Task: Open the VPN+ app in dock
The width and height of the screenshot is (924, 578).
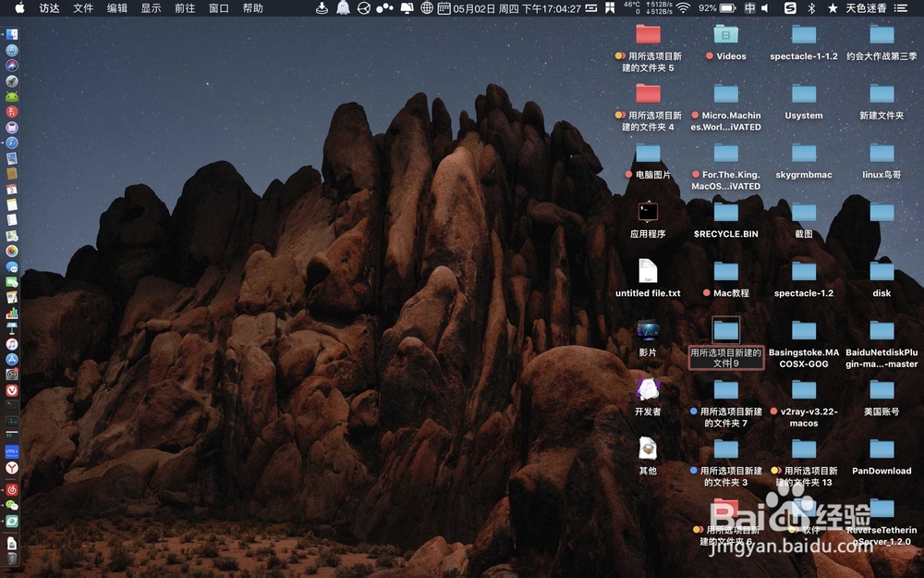Action: coord(12,452)
